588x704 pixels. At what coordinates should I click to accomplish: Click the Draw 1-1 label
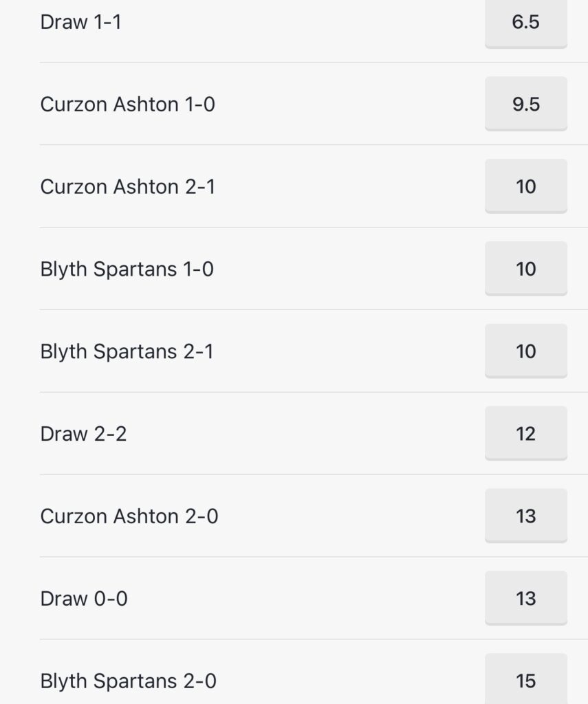pos(81,22)
